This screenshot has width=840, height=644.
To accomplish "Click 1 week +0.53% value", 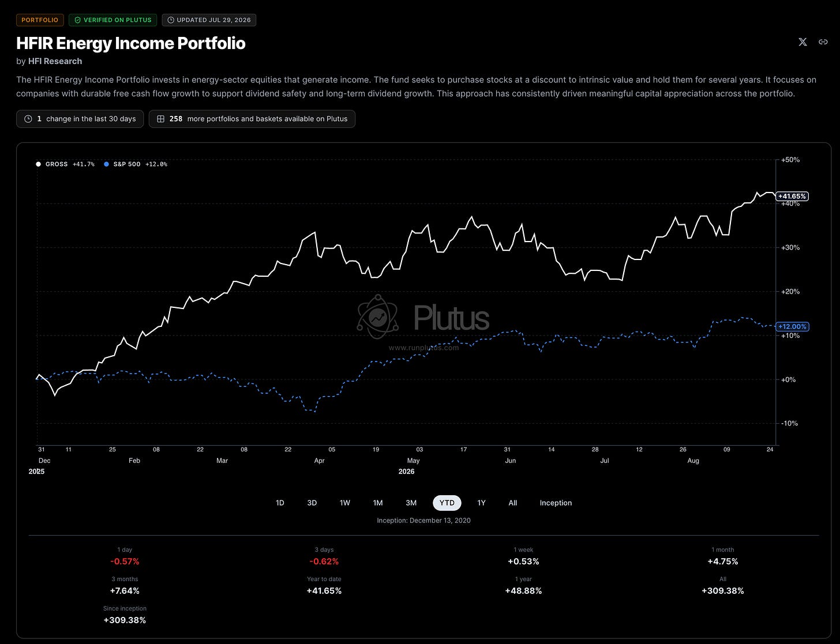I will click(523, 562).
